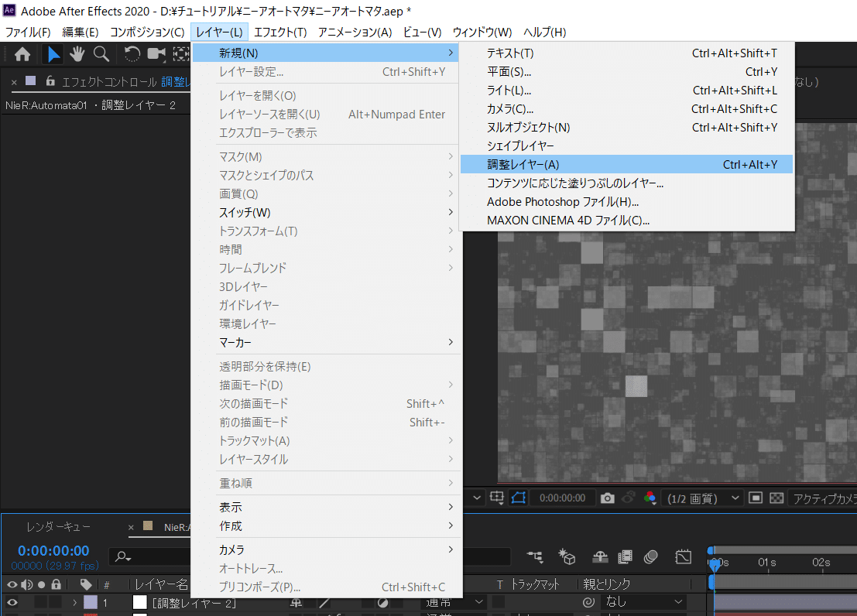
Task: Open the composition mini-flowchart icon
Action: tap(535, 557)
